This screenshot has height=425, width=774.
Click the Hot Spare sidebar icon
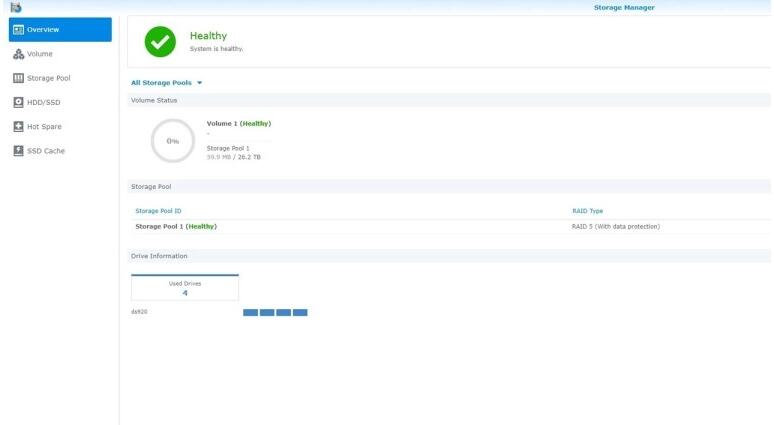(18, 126)
